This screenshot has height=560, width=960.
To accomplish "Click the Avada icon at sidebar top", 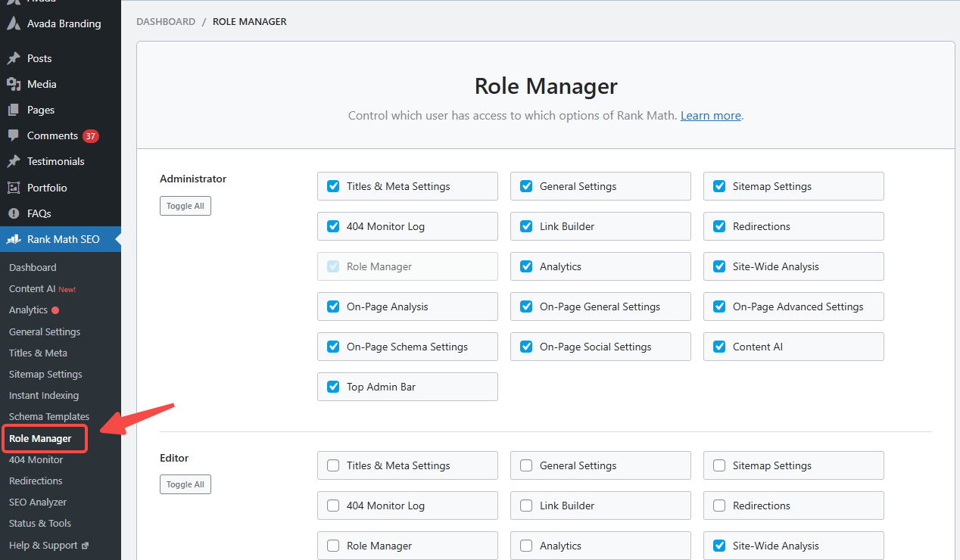I will click(x=15, y=3).
